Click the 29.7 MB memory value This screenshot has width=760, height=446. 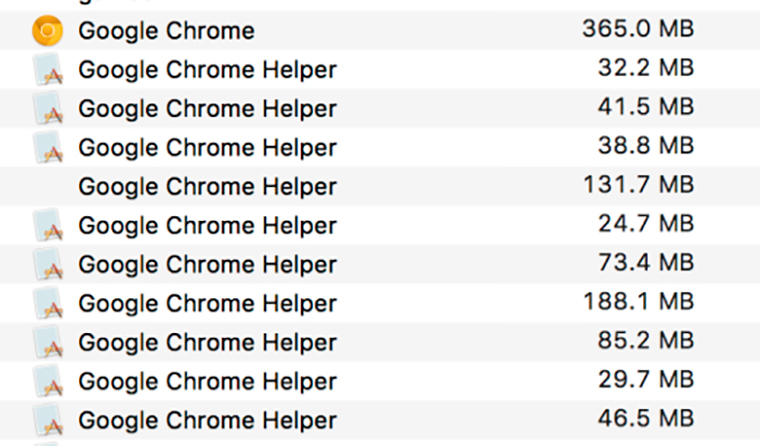point(645,380)
